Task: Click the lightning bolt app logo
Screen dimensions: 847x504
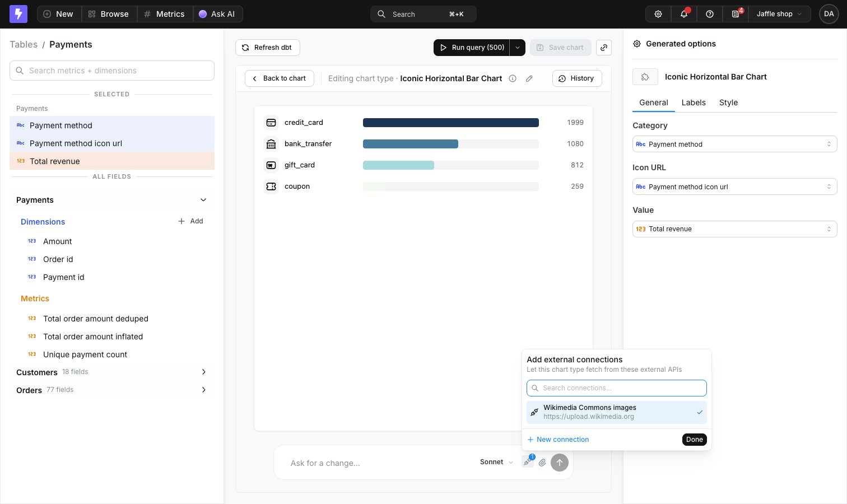Action: [18, 14]
